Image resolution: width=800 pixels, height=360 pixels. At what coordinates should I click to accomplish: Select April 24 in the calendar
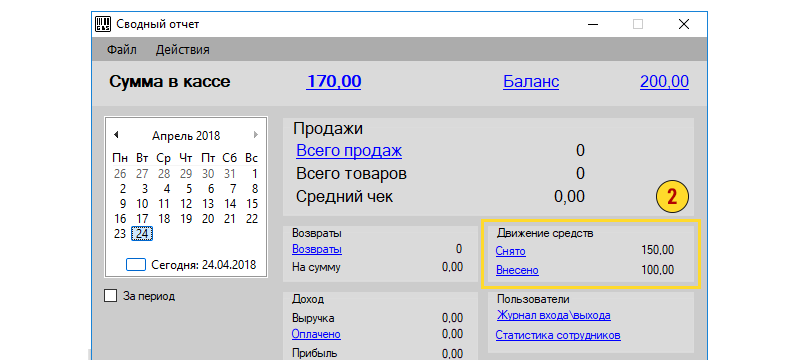[142, 234]
